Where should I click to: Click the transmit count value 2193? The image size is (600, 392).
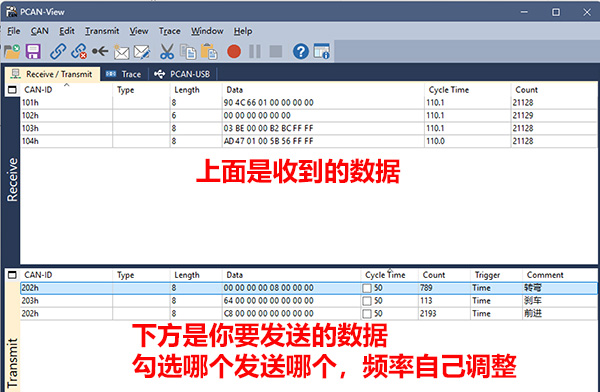pyautogui.click(x=428, y=314)
